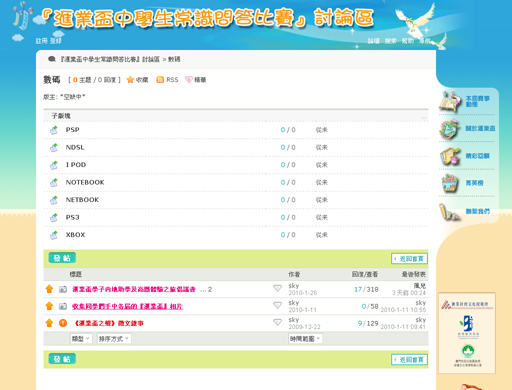Open the NETBOOK sub-forum
This screenshot has width=512, height=390.
click(82, 200)
